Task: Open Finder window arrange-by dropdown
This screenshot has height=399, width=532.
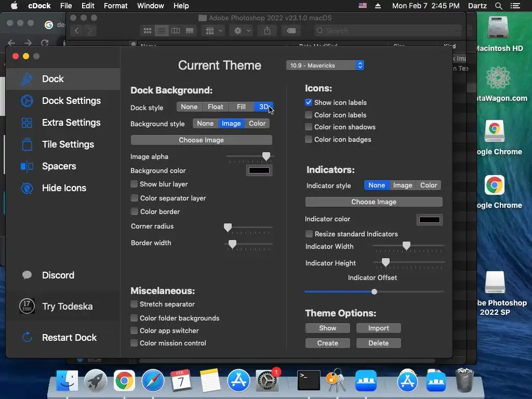Action: (x=214, y=31)
